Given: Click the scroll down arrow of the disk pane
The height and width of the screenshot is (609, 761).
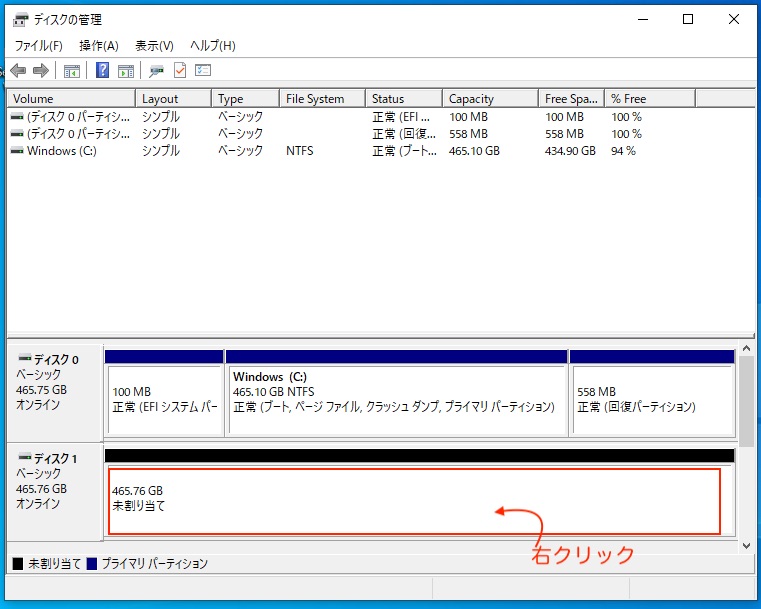Looking at the screenshot, I should tap(746, 546).
